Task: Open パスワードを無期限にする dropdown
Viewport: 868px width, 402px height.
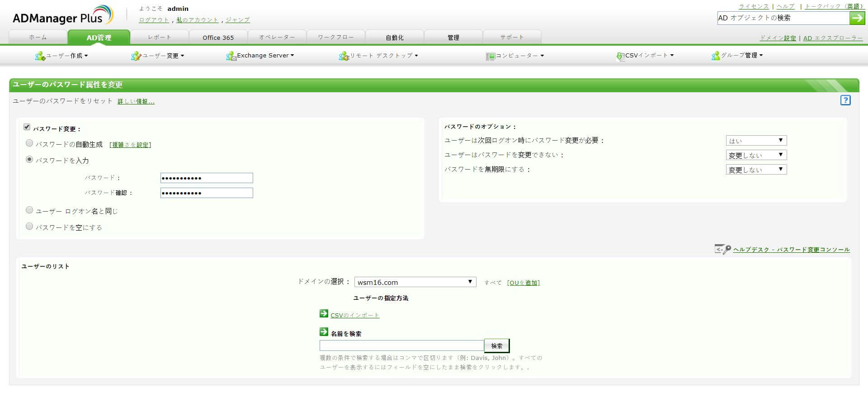Action: coord(756,170)
